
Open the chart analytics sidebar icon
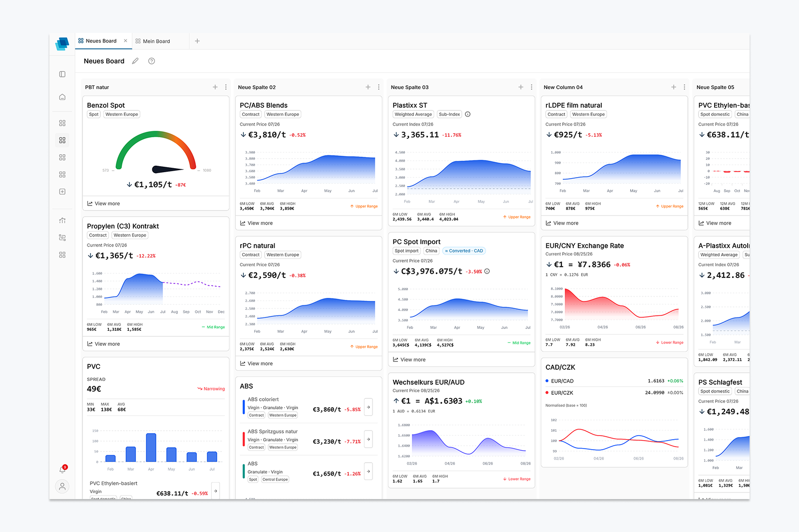62,220
